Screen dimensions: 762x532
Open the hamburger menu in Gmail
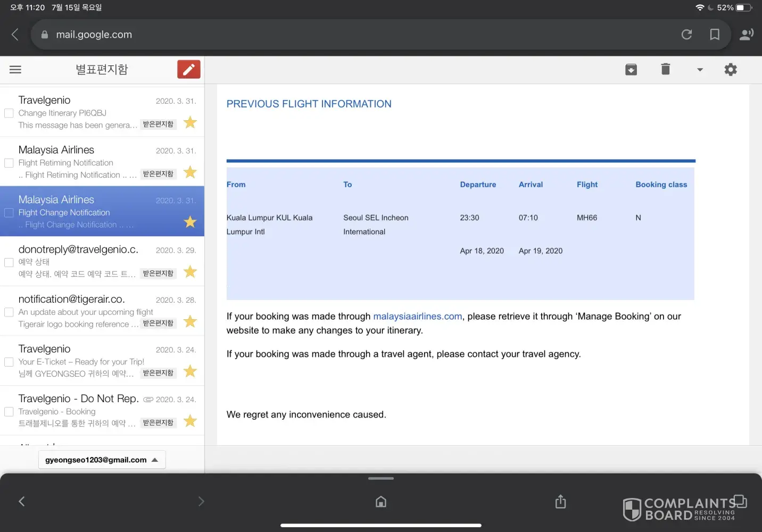(15, 70)
